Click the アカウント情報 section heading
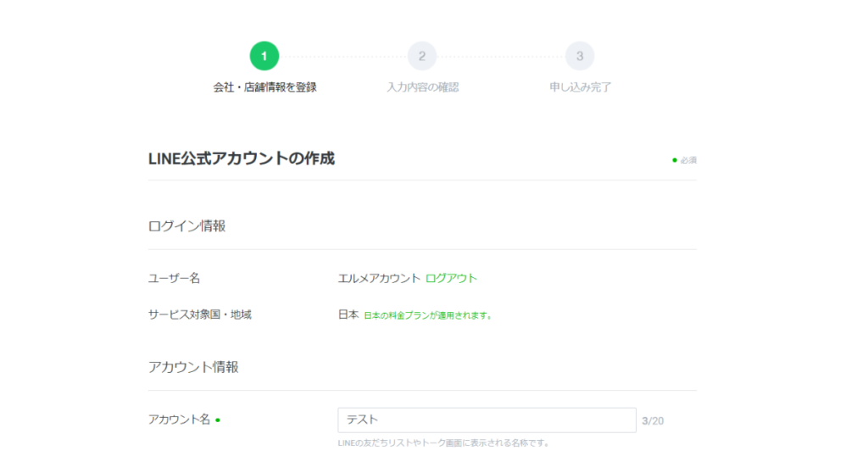Screen dimensions: 868x456 click(193, 367)
